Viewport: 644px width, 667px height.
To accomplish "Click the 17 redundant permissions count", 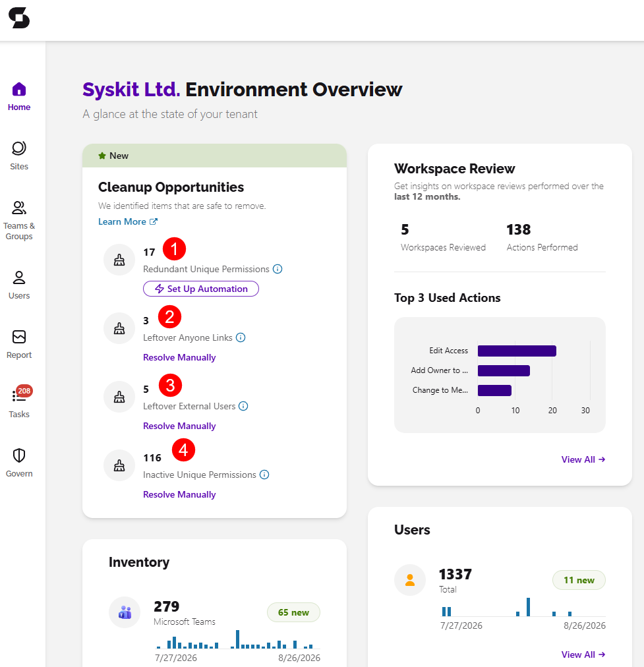I will coord(149,252).
